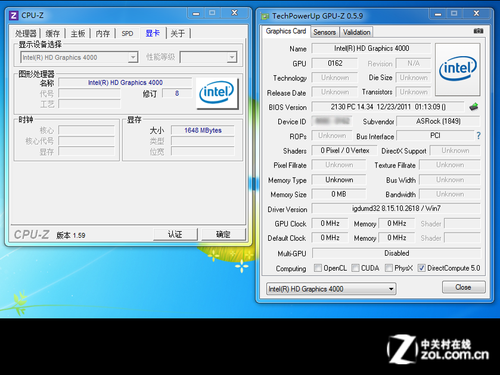Click the 1648 MBytes memory size value
The height and width of the screenshot is (375, 500).
click(x=203, y=130)
